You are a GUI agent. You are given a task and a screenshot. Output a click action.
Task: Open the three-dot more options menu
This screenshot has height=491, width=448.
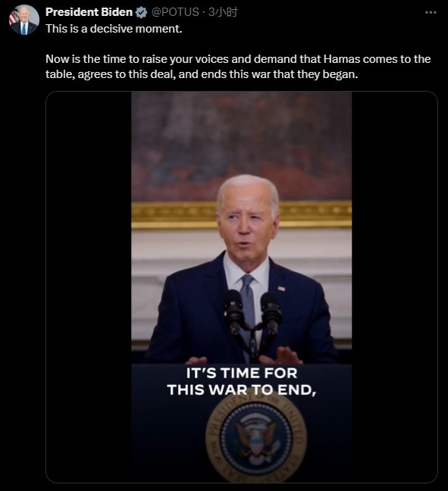coord(431,13)
